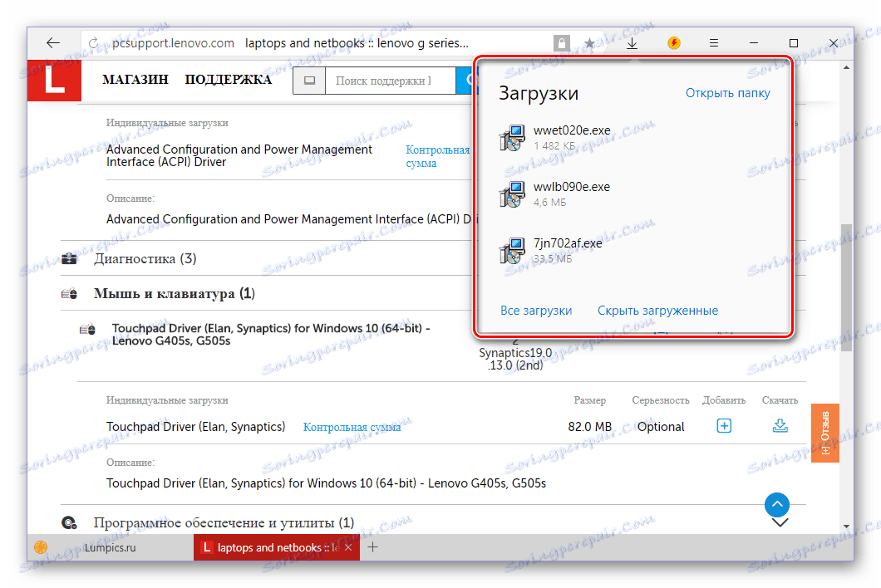Click the orange Отзыв feedback button

pos(824,433)
